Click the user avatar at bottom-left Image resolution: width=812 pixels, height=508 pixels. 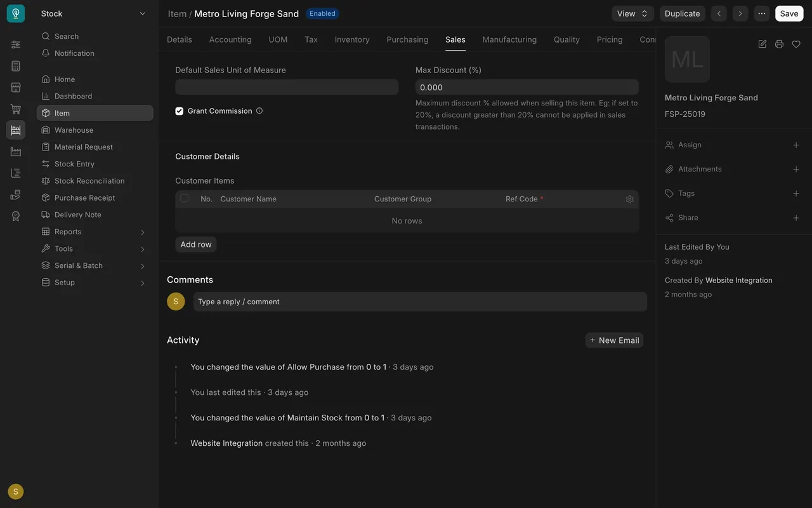pos(16,491)
